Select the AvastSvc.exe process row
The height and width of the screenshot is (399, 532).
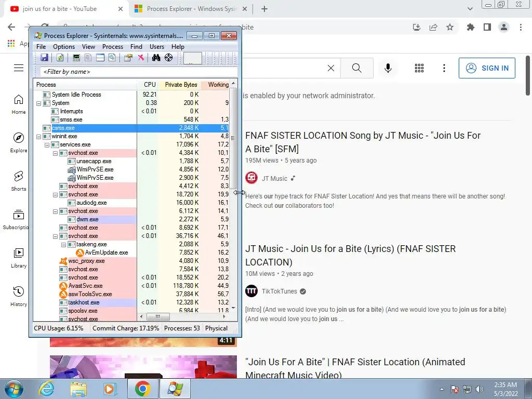click(x=131, y=286)
